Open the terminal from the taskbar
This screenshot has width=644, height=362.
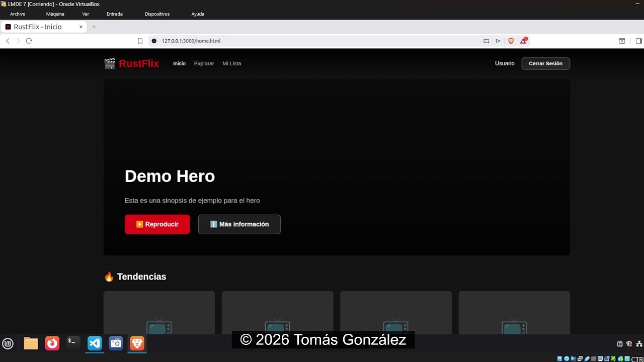(x=73, y=343)
